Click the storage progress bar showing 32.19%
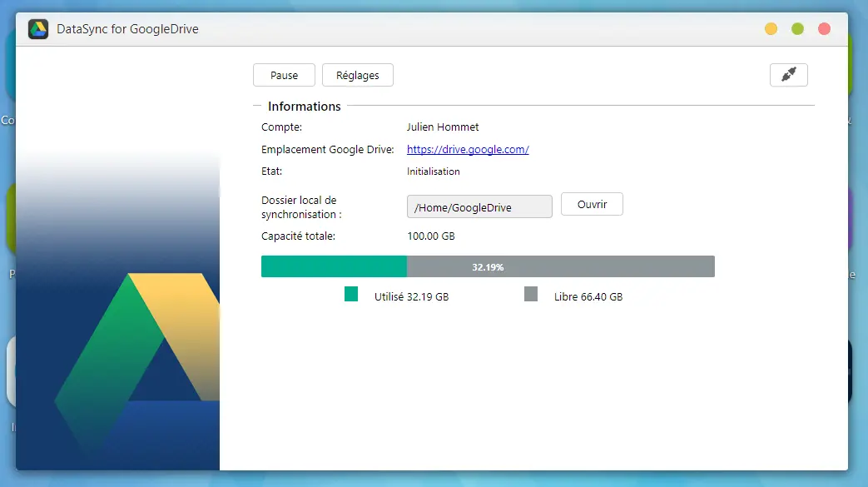 tap(487, 266)
